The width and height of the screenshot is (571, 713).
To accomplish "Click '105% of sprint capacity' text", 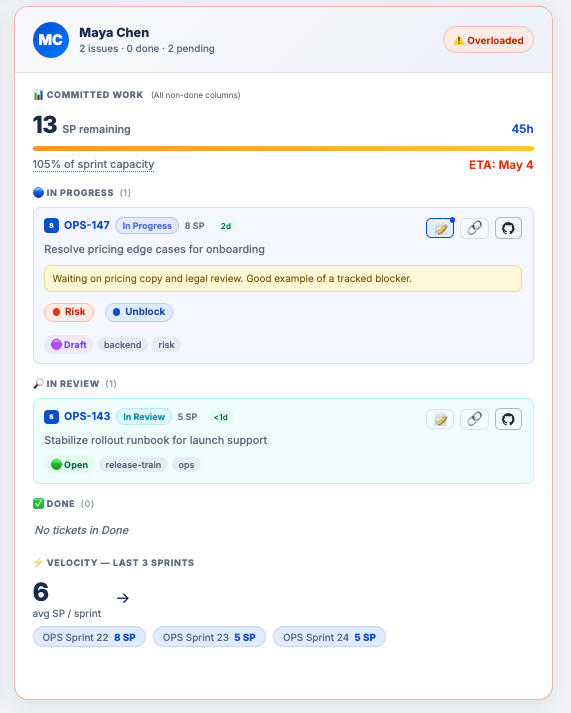I will coord(93,164).
